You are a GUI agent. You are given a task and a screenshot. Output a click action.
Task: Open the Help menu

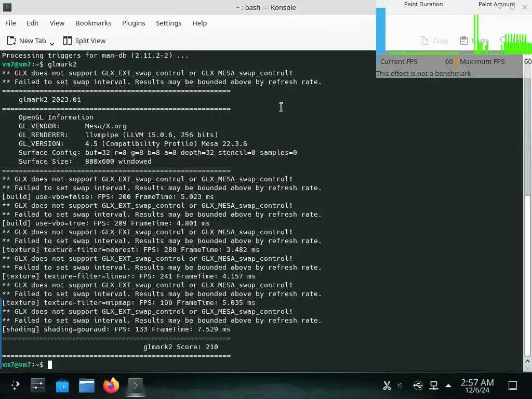[x=199, y=23]
